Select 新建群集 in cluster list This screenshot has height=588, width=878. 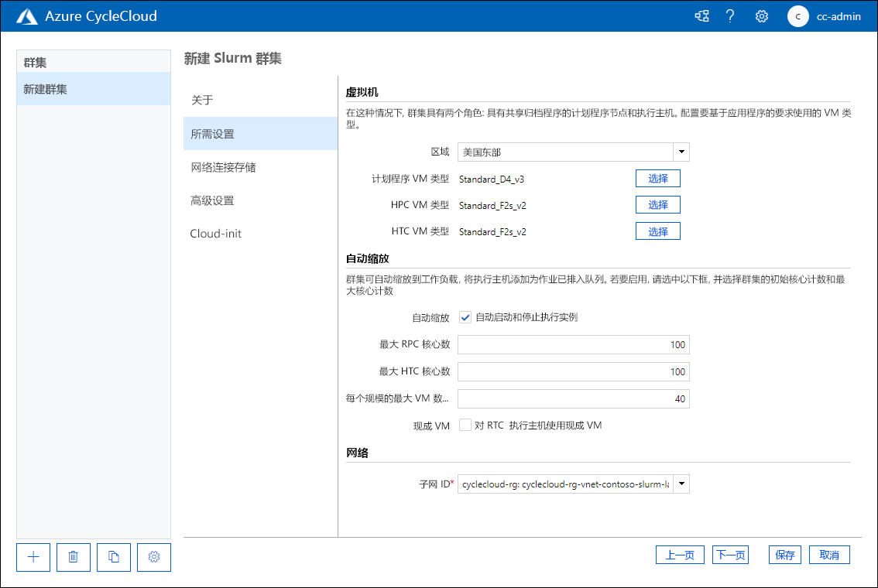[94, 89]
